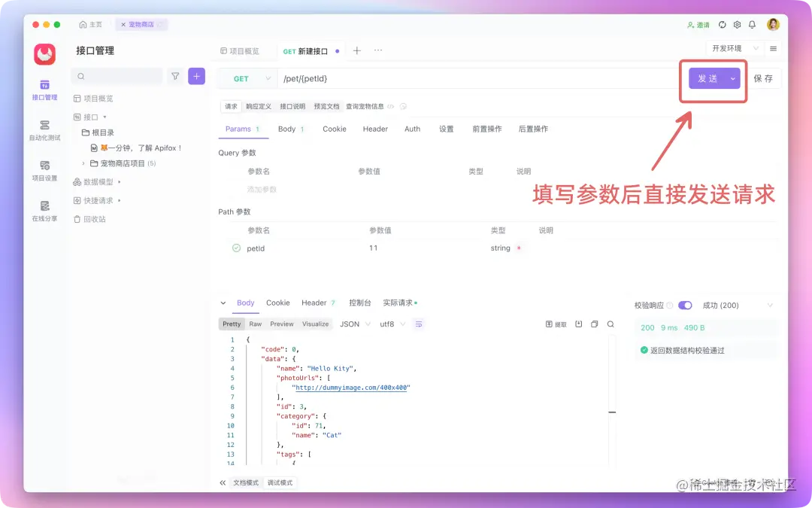Open the 接口管理 sidebar module
This screenshot has width=812, height=508.
pyautogui.click(x=45, y=90)
